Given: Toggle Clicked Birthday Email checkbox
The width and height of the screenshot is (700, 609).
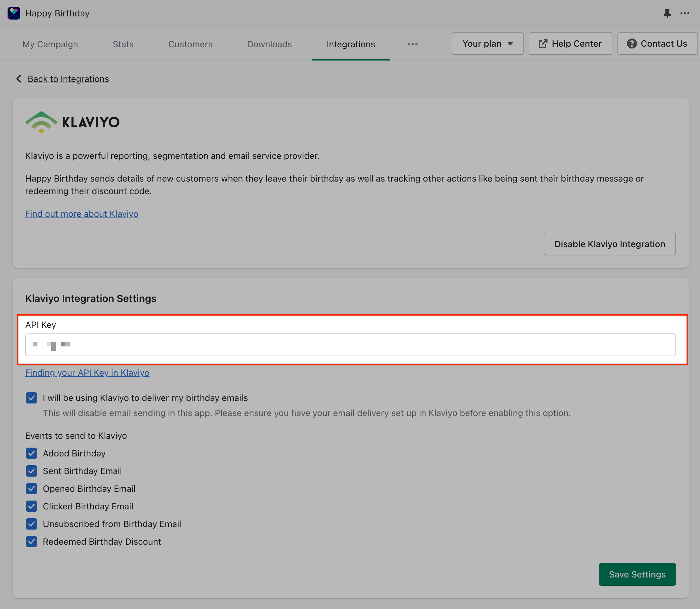Looking at the screenshot, I should (32, 506).
